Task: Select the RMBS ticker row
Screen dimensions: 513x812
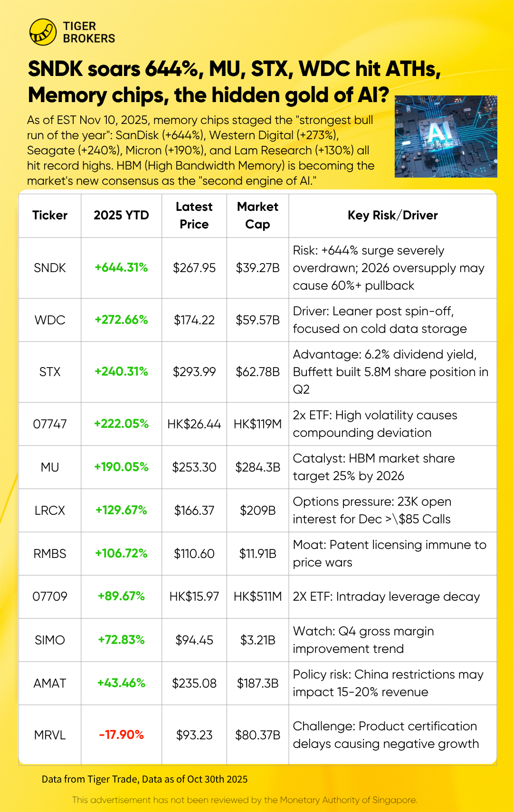Action: pyautogui.click(x=258, y=554)
